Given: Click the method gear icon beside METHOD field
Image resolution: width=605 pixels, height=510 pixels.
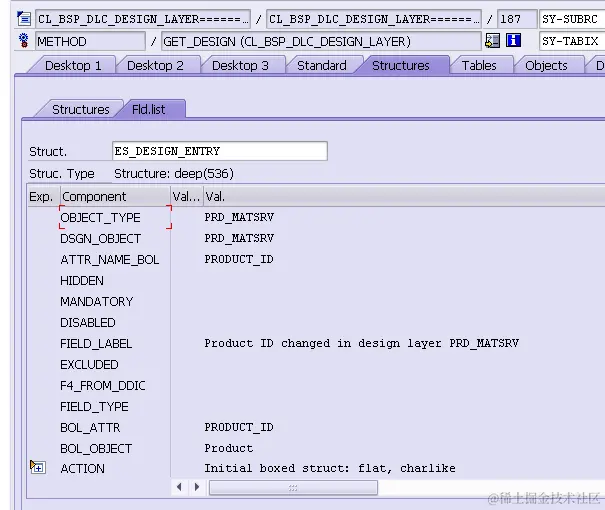Looking at the screenshot, I should [x=24, y=41].
